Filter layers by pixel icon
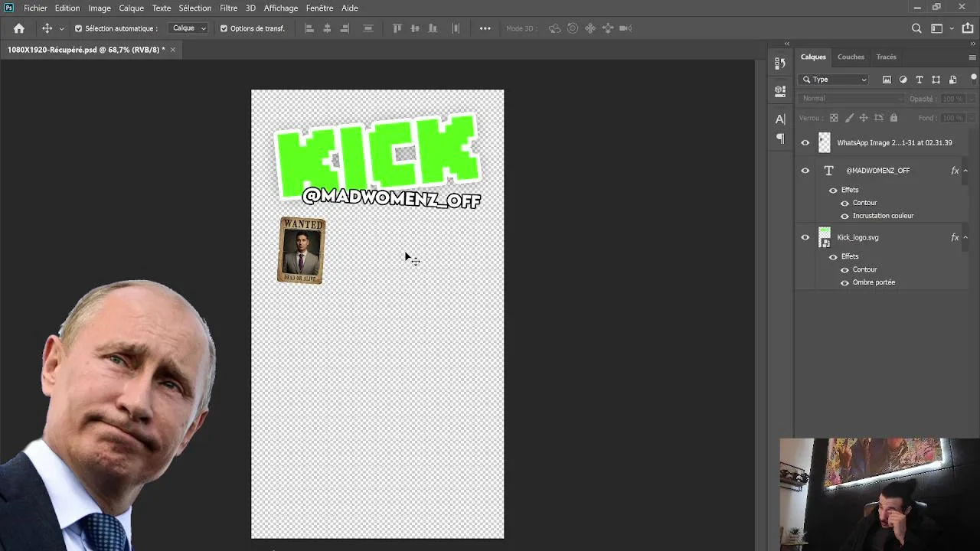Screen dimensions: 980x551 (887, 80)
